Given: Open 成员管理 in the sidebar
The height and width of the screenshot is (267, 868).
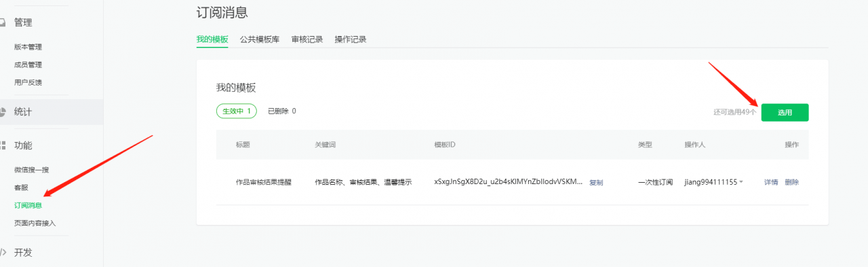Looking at the screenshot, I should pos(28,65).
